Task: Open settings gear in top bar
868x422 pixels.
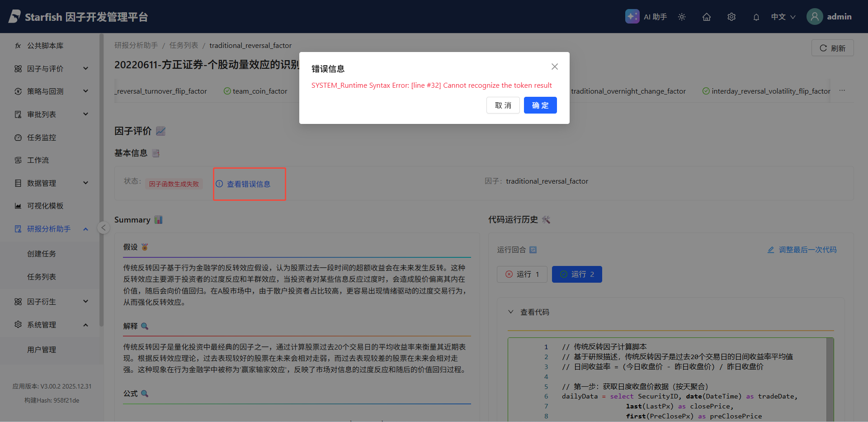Action: tap(731, 17)
